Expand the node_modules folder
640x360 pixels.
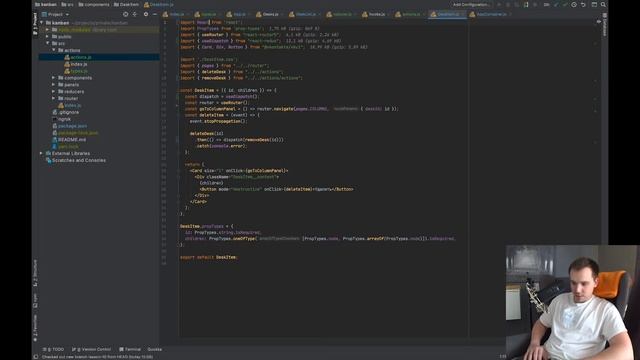click(x=48, y=30)
